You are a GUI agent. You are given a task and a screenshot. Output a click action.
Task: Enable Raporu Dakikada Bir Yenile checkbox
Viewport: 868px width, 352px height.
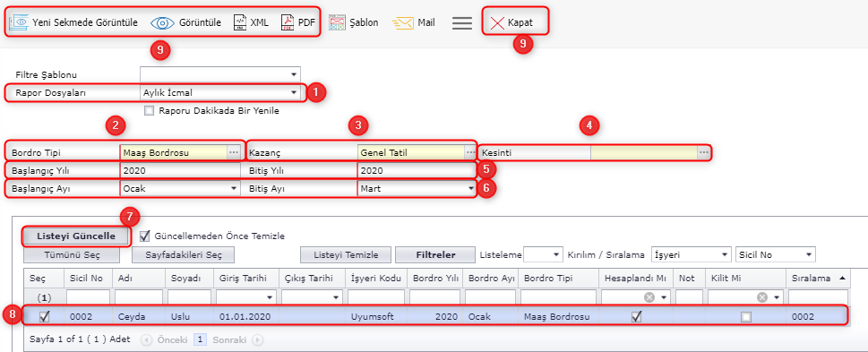click(x=149, y=110)
